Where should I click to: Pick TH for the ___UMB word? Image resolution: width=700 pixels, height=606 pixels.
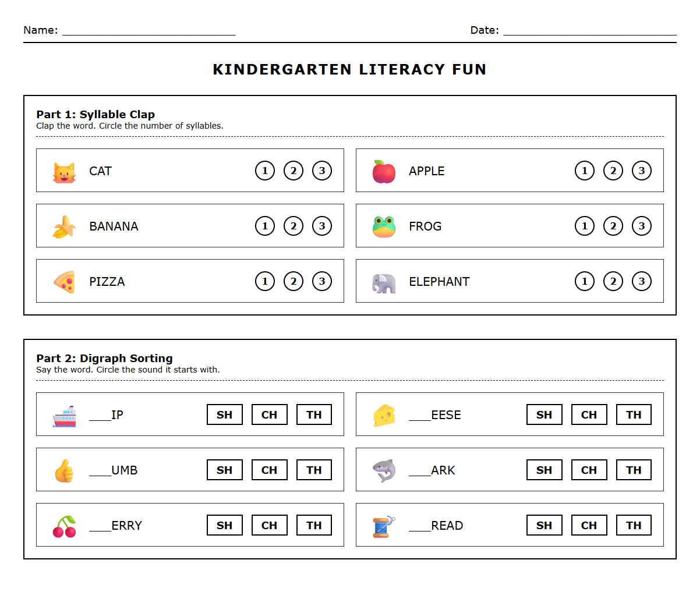tap(314, 470)
